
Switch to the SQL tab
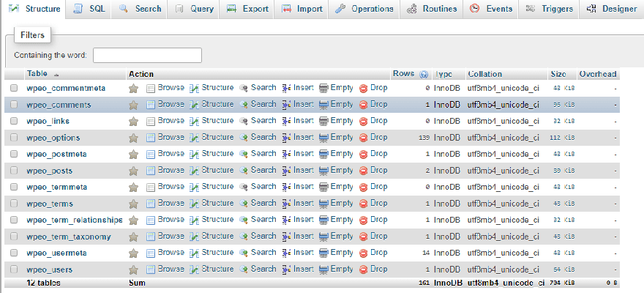coord(89,9)
